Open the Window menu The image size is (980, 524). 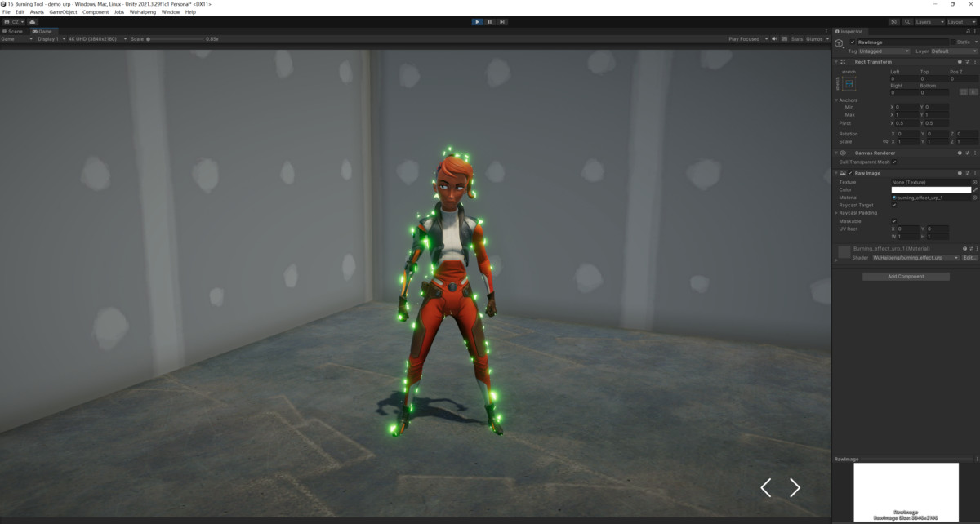click(x=171, y=12)
